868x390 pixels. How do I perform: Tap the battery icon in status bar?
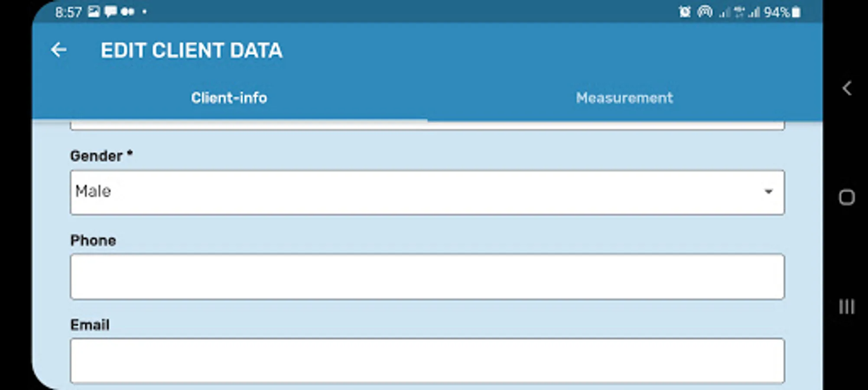click(x=796, y=12)
